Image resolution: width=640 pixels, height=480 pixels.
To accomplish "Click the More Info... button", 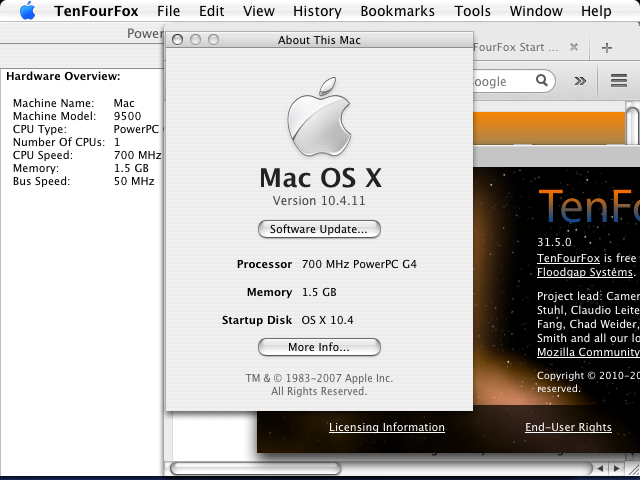I will tap(319, 347).
